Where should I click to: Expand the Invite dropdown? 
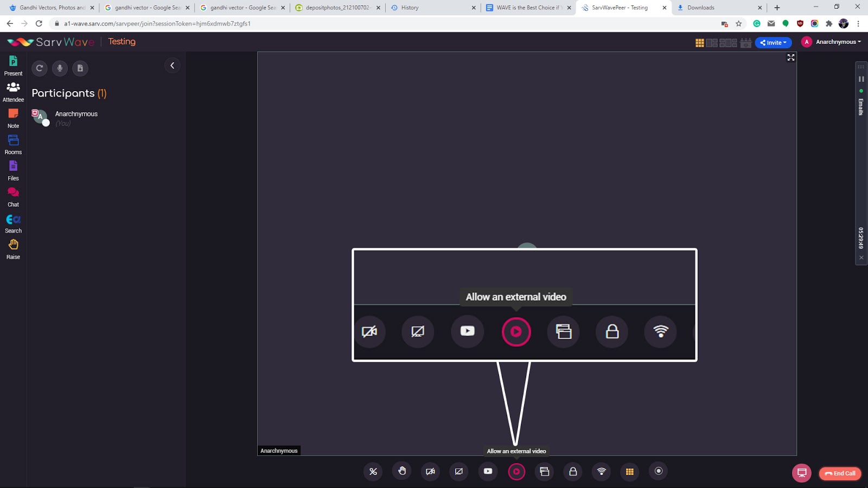pyautogui.click(x=773, y=42)
